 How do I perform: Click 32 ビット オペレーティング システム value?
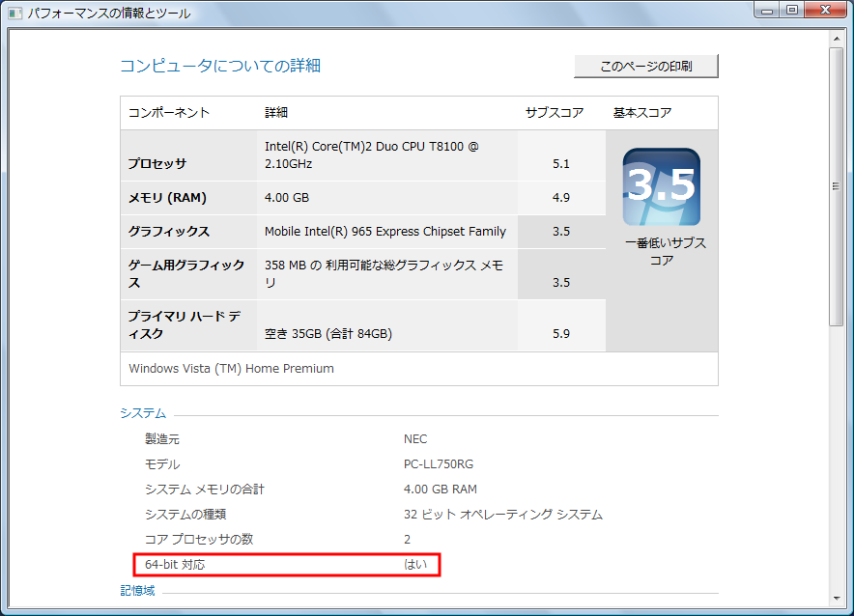tap(503, 515)
